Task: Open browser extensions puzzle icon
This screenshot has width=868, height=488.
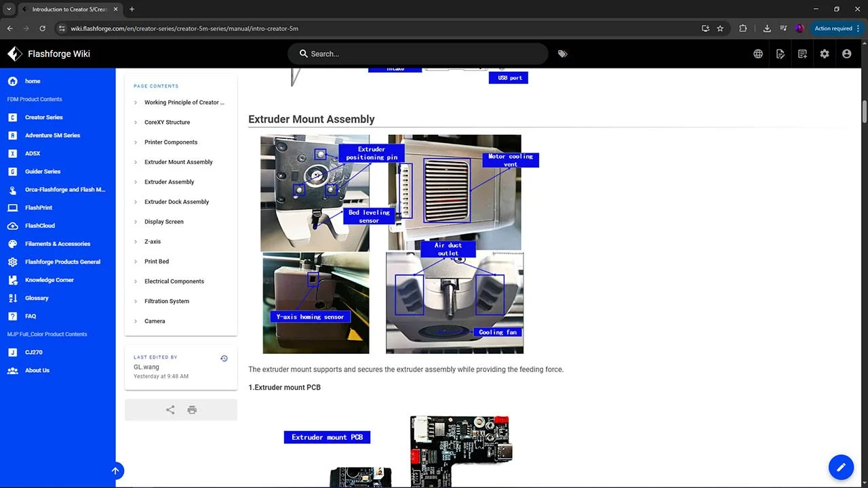Action: tap(743, 28)
